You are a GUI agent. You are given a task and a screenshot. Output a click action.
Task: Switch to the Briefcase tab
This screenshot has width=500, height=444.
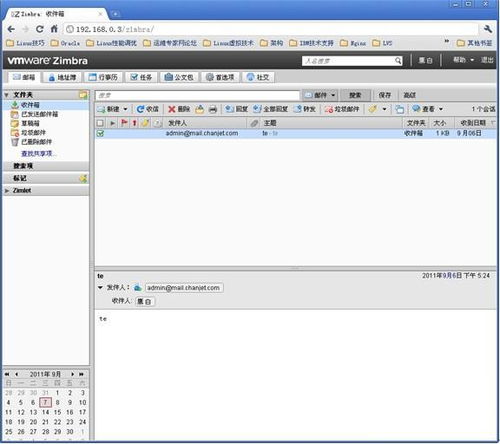tap(179, 77)
